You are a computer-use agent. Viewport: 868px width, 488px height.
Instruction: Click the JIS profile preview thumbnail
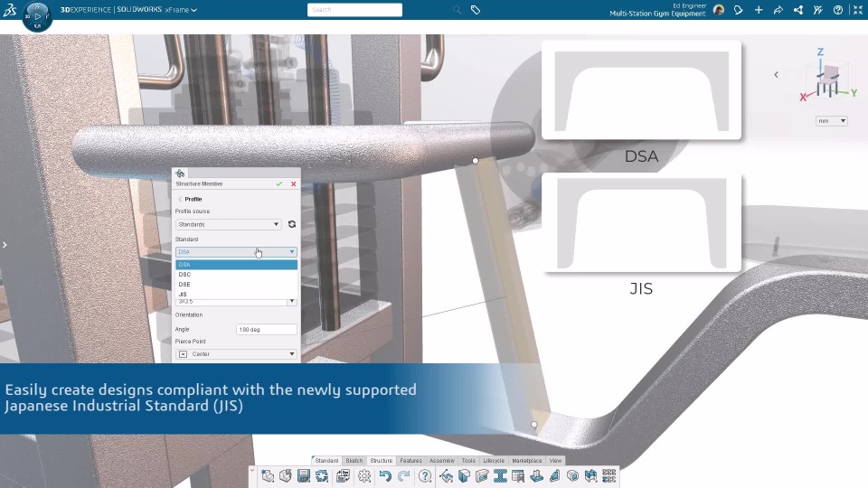[x=641, y=222]
